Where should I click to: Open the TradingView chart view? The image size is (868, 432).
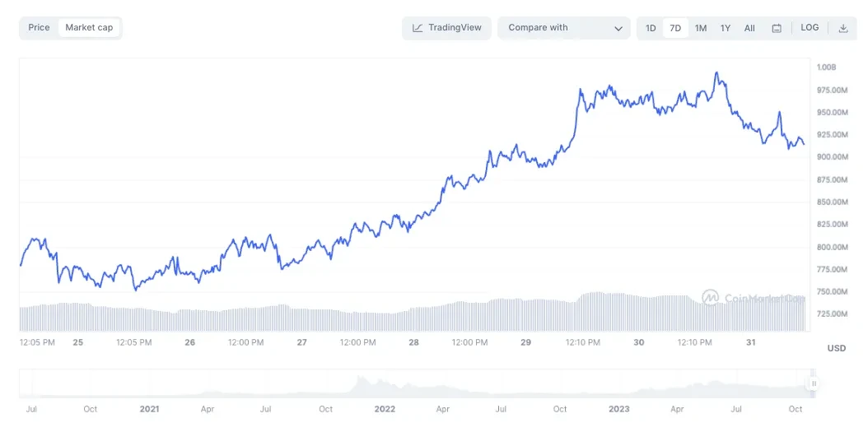point(447,28)
